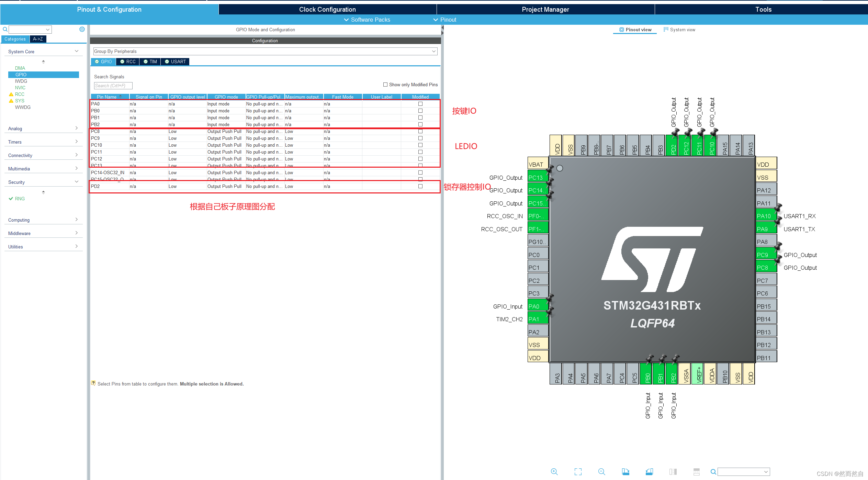Check the Modified checkbox on row PA0

click(x=420, y=103)
